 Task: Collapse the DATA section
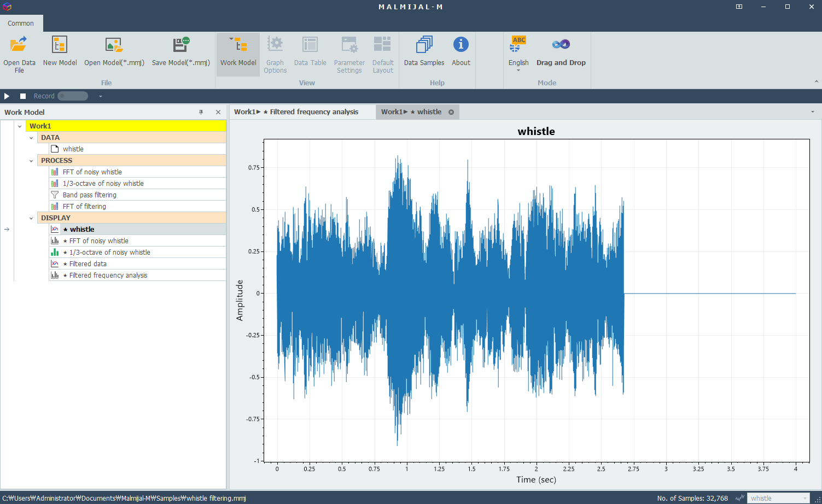click(x=31, y=138)
